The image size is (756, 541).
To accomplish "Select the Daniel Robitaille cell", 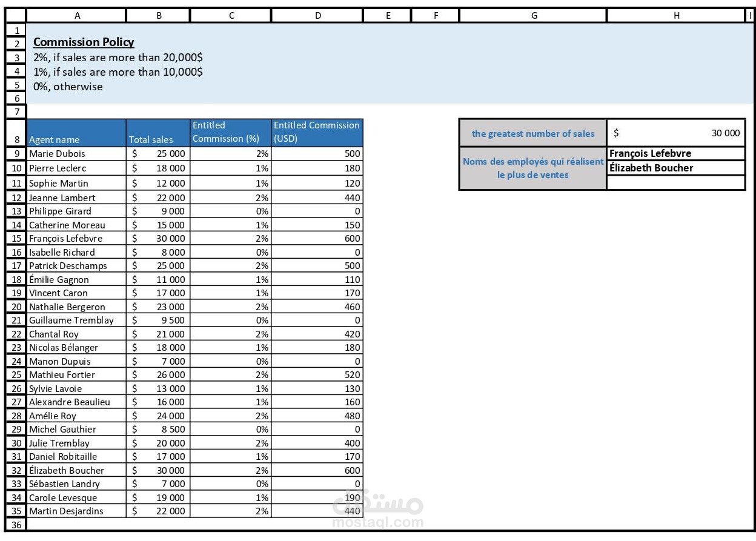I will tap(77, 456).
